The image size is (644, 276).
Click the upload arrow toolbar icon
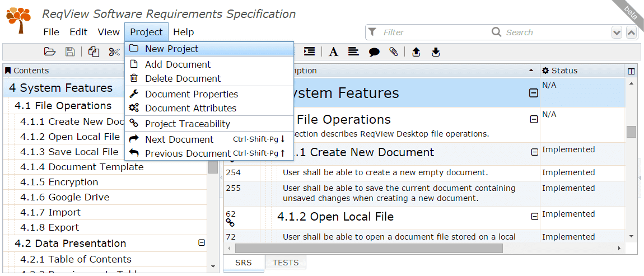(x=416, y=52)
